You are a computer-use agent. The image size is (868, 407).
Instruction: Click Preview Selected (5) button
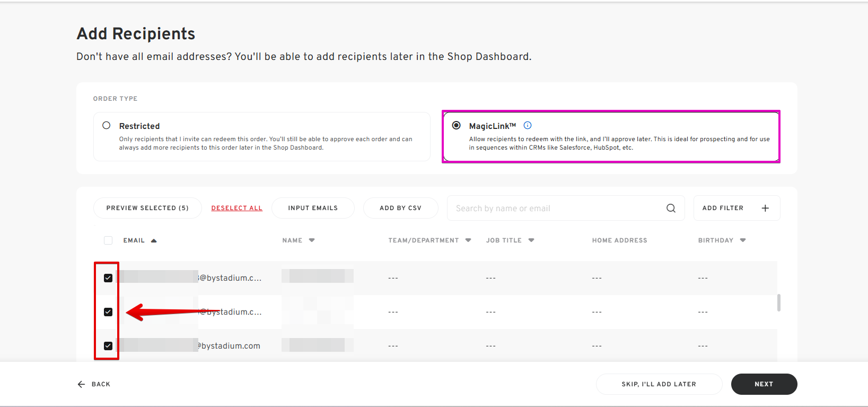[147, 208]
